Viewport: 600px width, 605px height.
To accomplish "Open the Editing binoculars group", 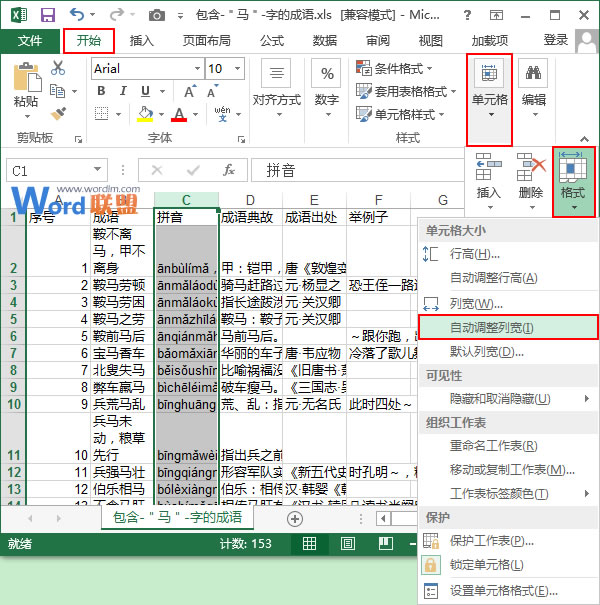I will click(534, 88).
